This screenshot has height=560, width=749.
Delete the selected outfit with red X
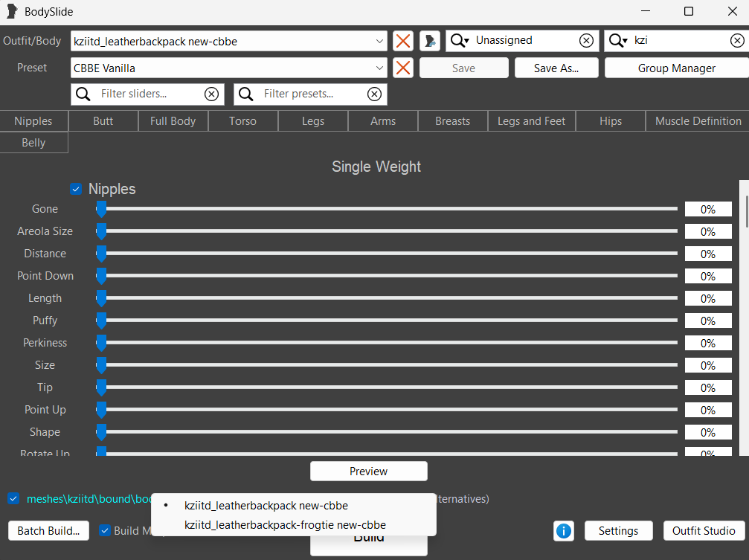click(403, 41)
